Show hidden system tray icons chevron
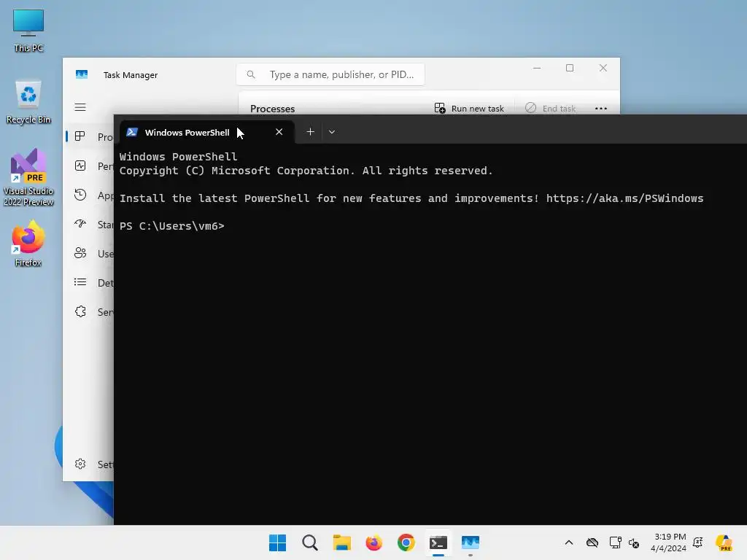The image size is (747, 560). click(x=569, y=542)
